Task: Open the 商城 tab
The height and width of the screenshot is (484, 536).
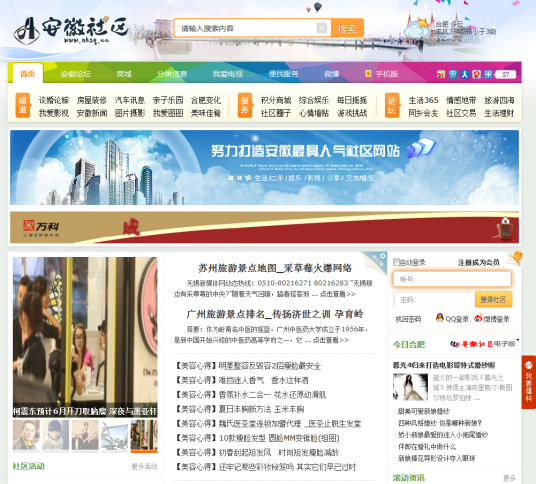Action: [x=124, y=74]
